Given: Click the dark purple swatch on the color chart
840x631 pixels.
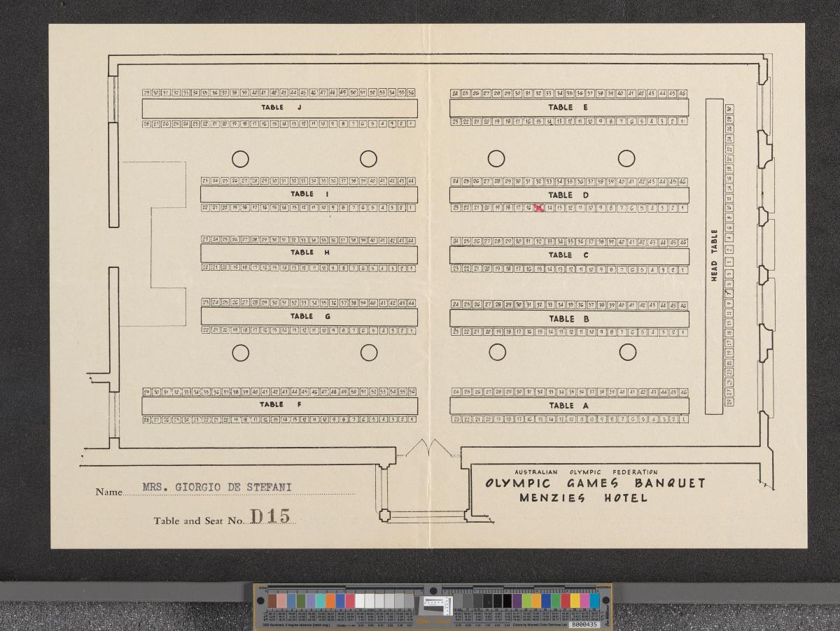Looking at the screenshot, I should [x=517, y=601].
